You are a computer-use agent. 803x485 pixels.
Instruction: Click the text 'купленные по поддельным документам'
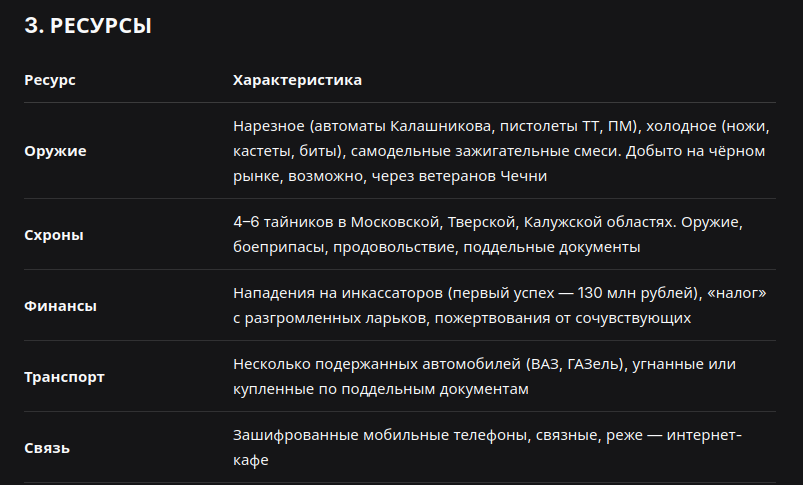click(381, 389)
